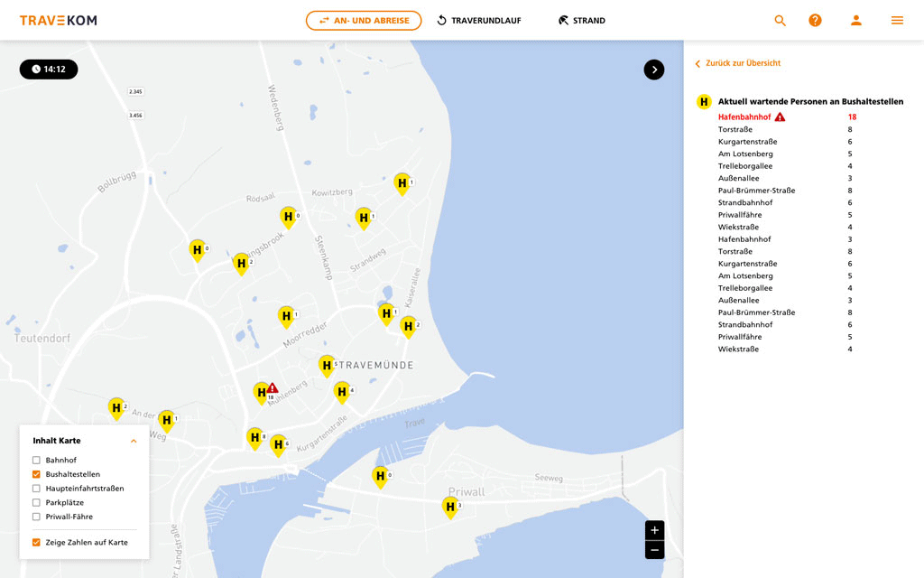Uncheck the Bushaltestellen checkbox
This screenshot has height=578, width=924.
36,474
